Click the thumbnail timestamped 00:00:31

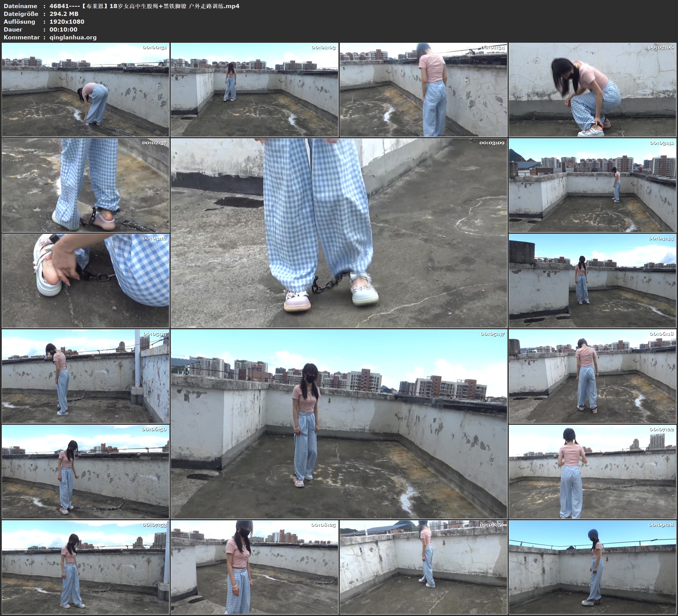[x=85, y=89]
